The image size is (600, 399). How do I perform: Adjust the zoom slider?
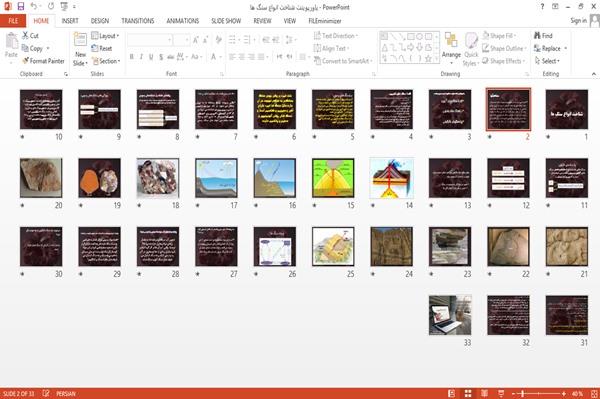pos(539,394)
